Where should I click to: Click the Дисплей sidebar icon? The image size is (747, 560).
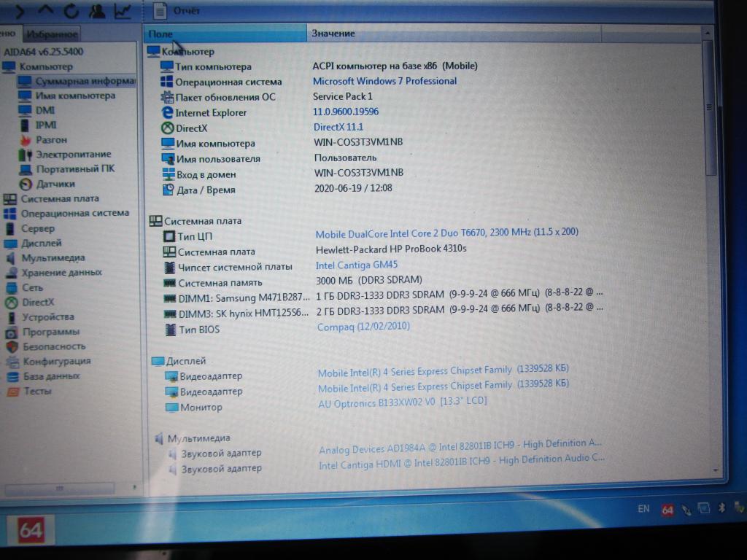tap(10, 244)
